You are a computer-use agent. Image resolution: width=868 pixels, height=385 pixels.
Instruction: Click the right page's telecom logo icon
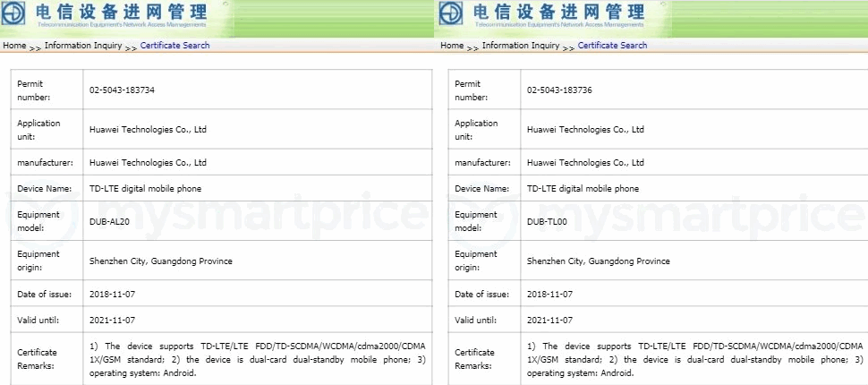[451, 13]
